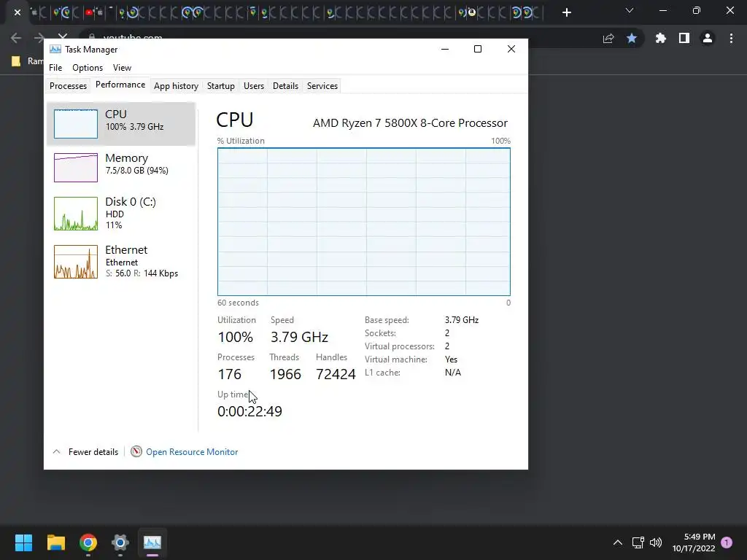
Task: Click the Up time value 0:00:22:49
Action: (249, 411)
